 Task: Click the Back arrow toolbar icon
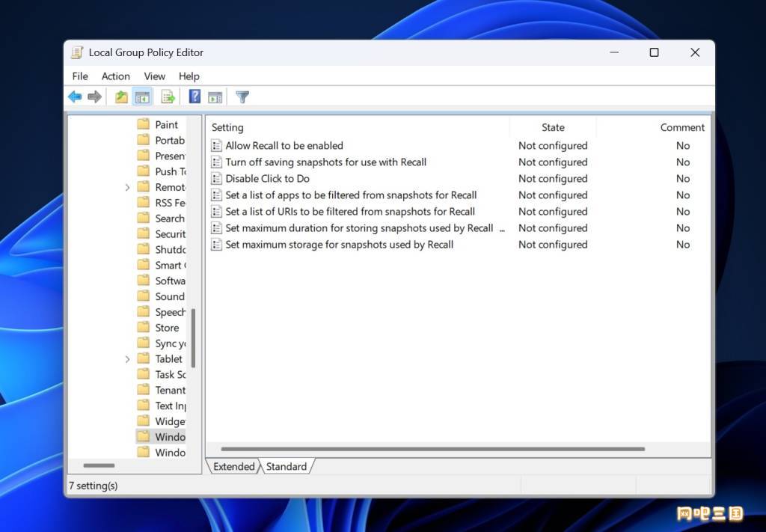(75, 97)
